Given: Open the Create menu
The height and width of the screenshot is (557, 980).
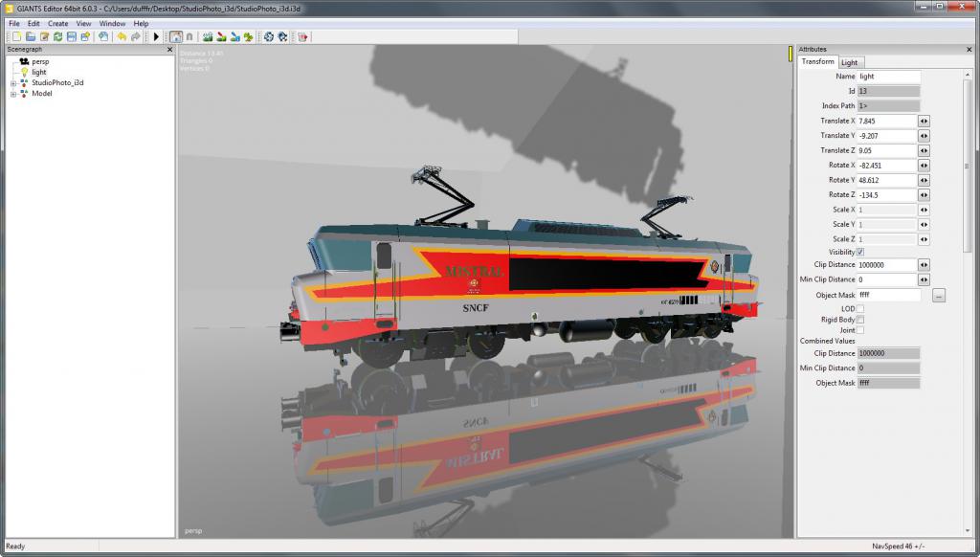Looking at the screenshot, I should click(x=58, y=23).
